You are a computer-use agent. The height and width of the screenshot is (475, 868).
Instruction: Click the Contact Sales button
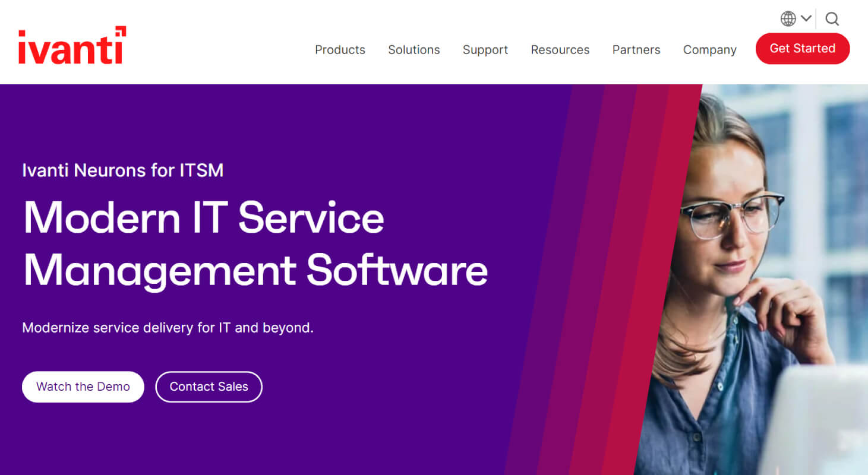(x=209, y=387)
